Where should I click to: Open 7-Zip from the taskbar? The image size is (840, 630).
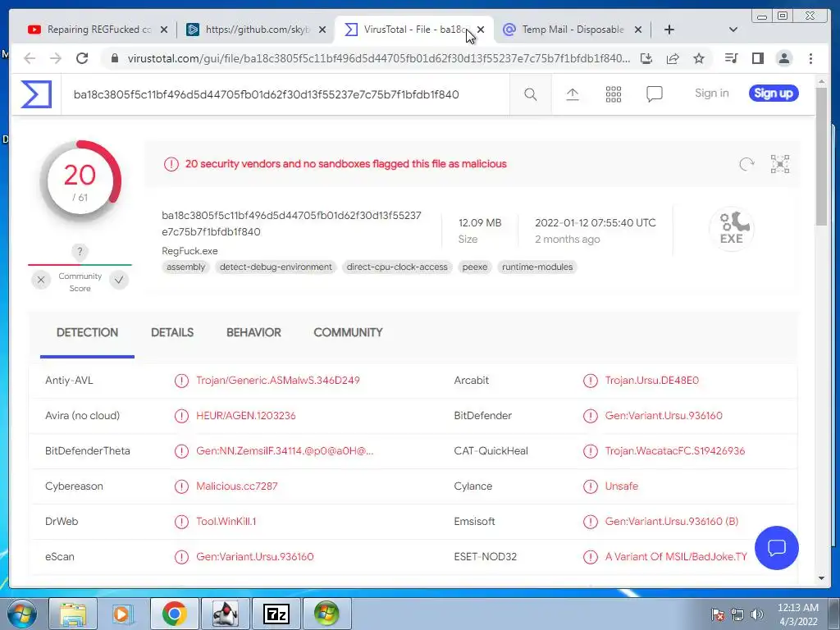[x=276, y=614]
